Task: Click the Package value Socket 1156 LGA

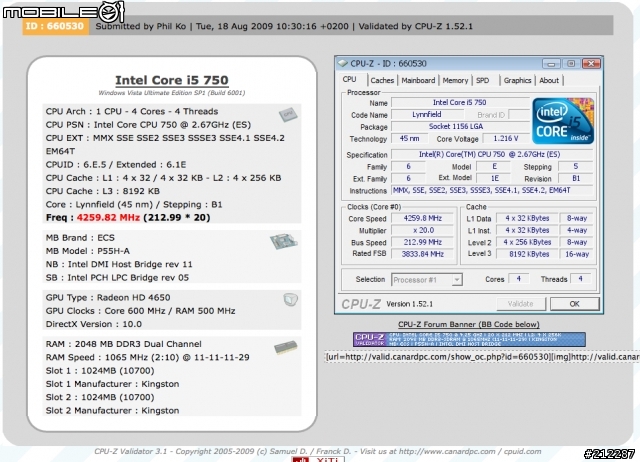Action: click(x=460, y=127)
